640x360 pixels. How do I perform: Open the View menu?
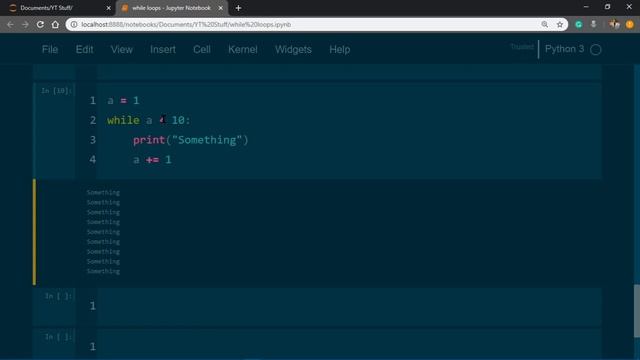[121, 49]
